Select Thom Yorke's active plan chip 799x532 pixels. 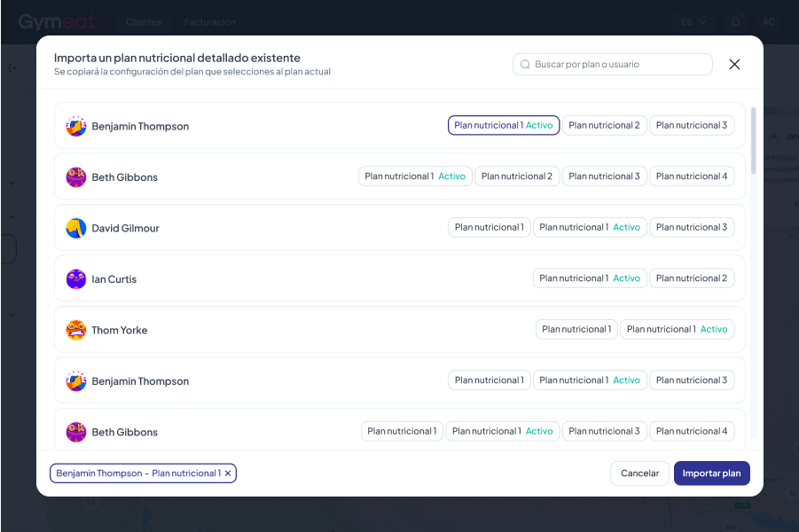tap(677, 330)
